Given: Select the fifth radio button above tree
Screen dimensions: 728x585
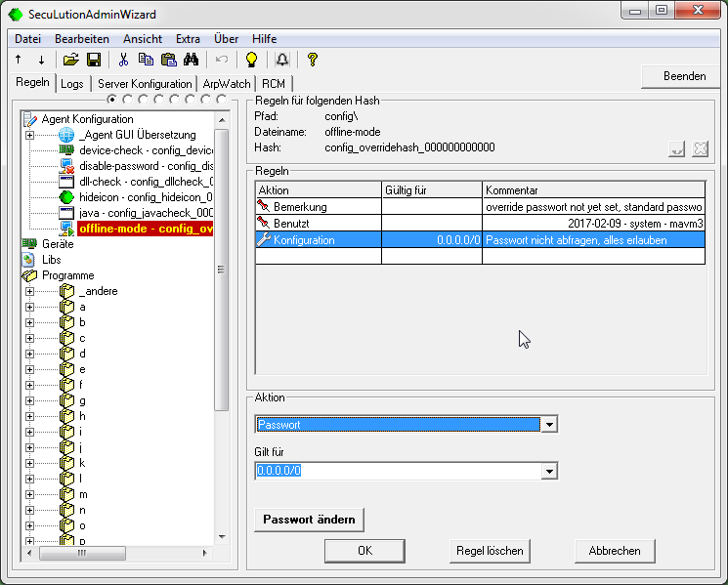Looking at the screenshot, I should (175, 100).
